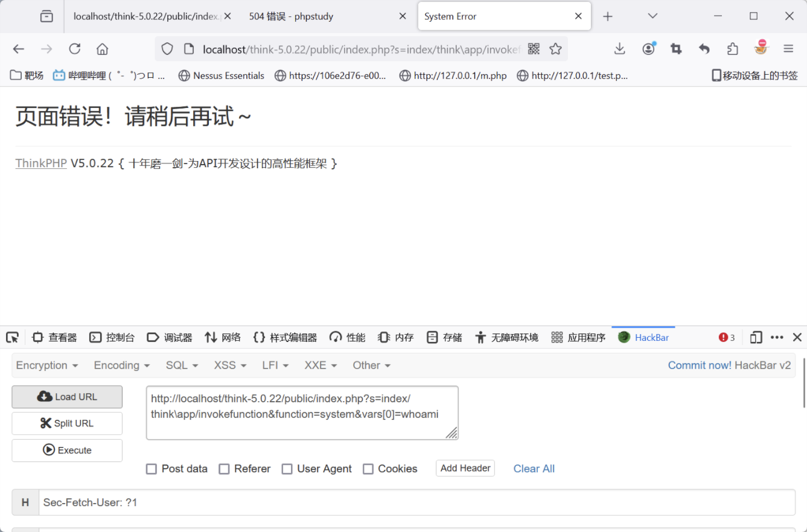Follow the ThinkPHP link on the page

tap(41, 163)
